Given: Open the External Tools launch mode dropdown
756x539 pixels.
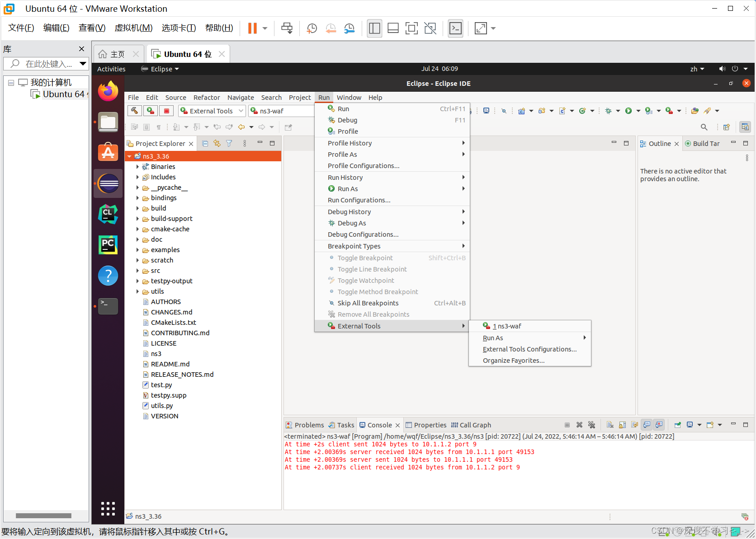Looking at the screenshot, I should tap(212, 111).
